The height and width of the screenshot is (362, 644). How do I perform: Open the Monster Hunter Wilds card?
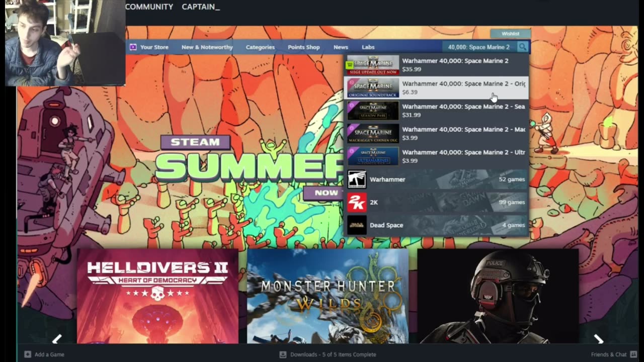point(328,296)
